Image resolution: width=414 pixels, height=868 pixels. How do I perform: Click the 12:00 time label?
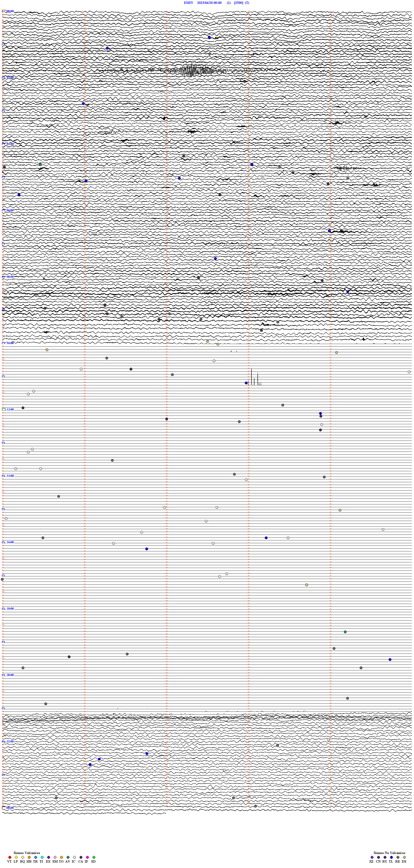click(x=10, y=409)
